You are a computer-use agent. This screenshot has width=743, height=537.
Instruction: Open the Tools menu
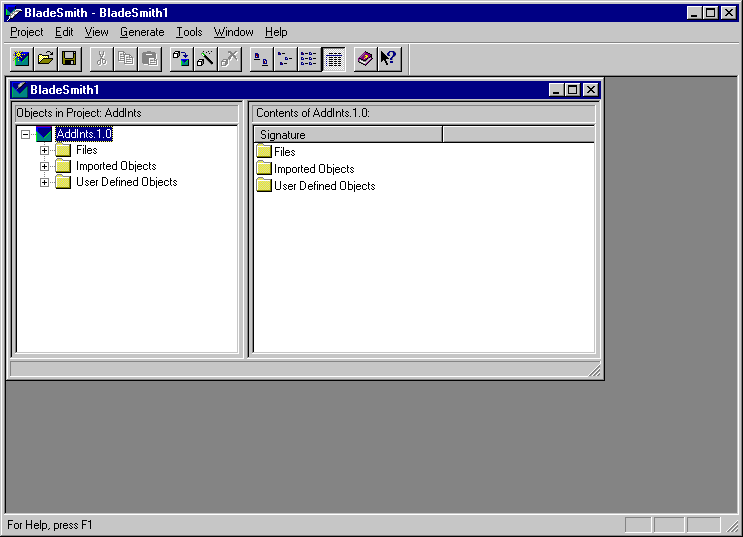click(189, 32)
